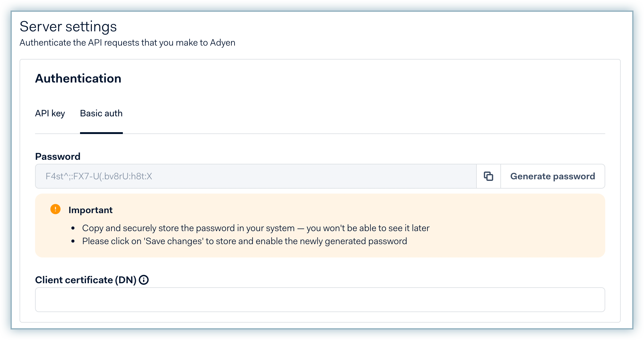Copy the generated password with the copy icon
The width and height of the screenshot is (644, 340).
(x=489, y=176)
